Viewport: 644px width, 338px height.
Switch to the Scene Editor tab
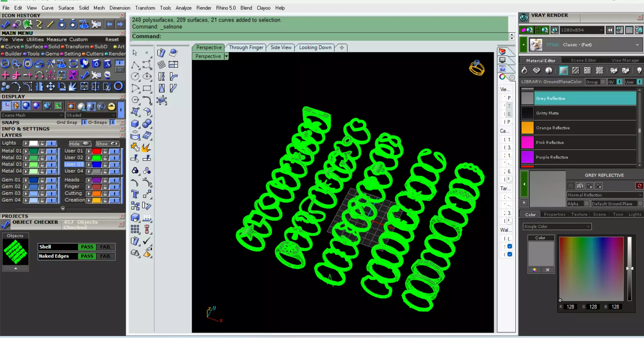tap(583, 60)
